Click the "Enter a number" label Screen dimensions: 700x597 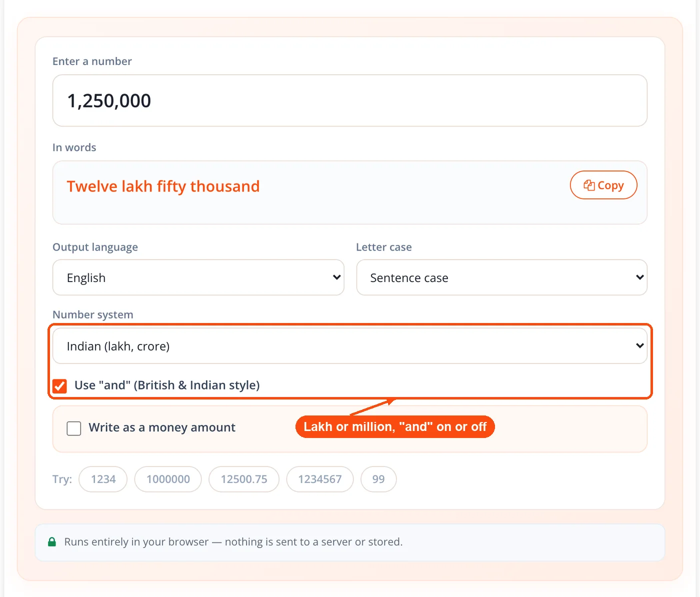tap(92, 61)
